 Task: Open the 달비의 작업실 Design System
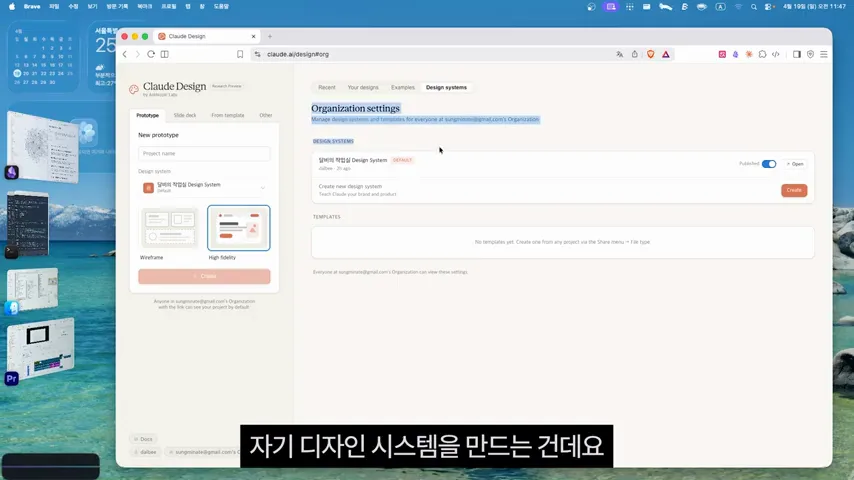pos(795,164)
